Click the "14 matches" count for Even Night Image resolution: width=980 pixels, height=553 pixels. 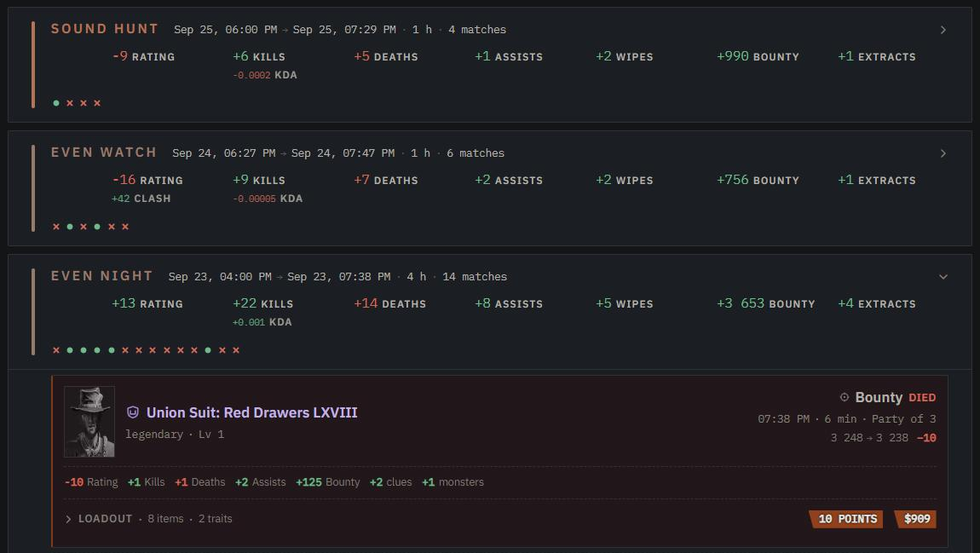point(475,277)
